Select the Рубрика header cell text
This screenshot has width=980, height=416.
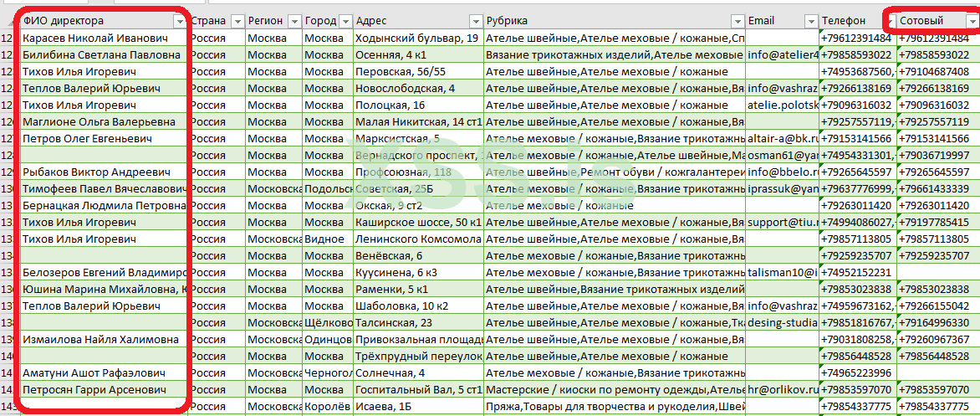point(506,21)
